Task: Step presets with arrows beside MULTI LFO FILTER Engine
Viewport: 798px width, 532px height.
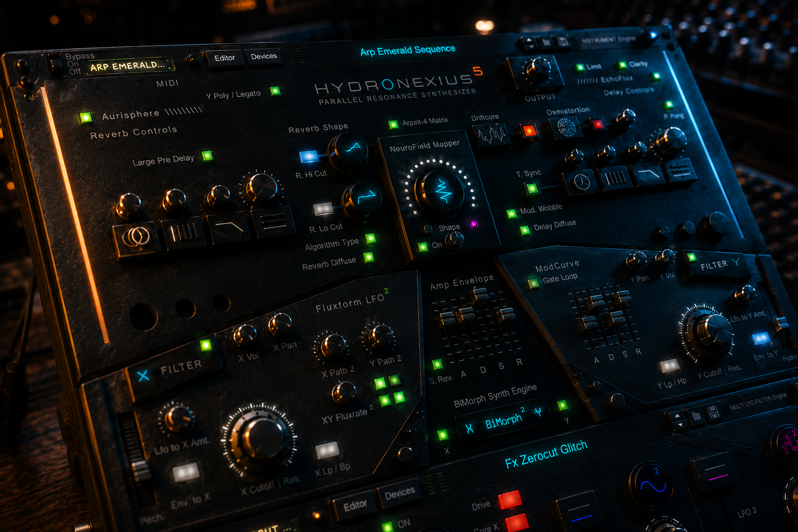Action: pyautogui.click(x=678, y=420)
